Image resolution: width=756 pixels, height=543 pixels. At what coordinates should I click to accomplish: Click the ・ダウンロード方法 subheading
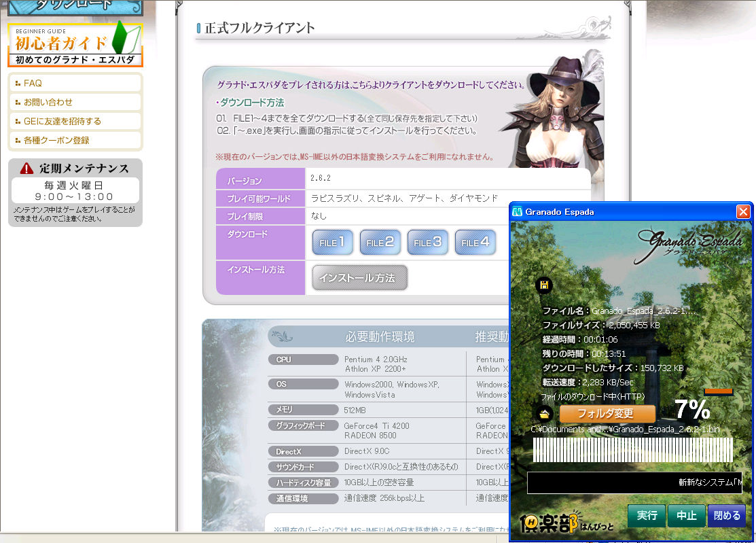tap(250, 102)
